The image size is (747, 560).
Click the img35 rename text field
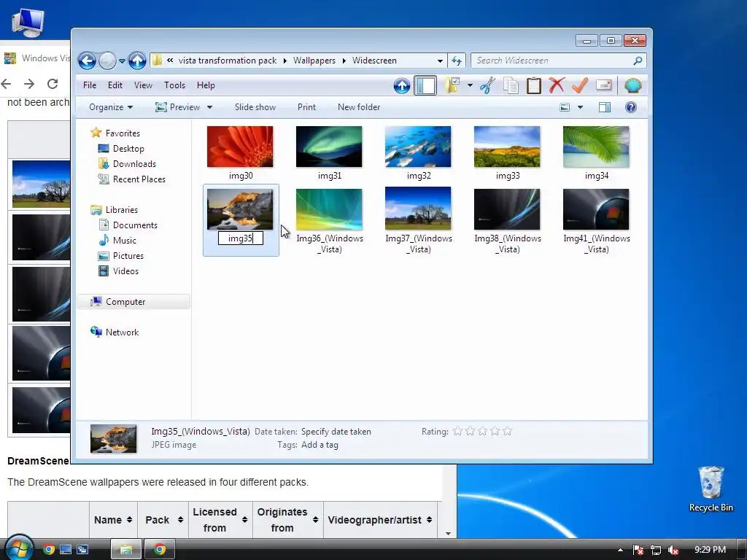pyautogui.click(x=241, y=238)
